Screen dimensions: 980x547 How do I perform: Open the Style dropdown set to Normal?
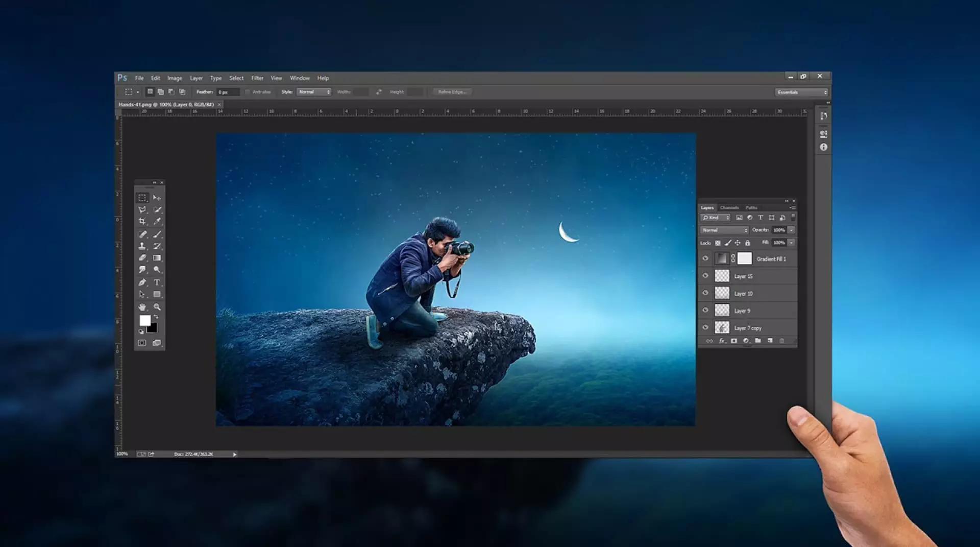pyautogui.click(x=314, y=92)
